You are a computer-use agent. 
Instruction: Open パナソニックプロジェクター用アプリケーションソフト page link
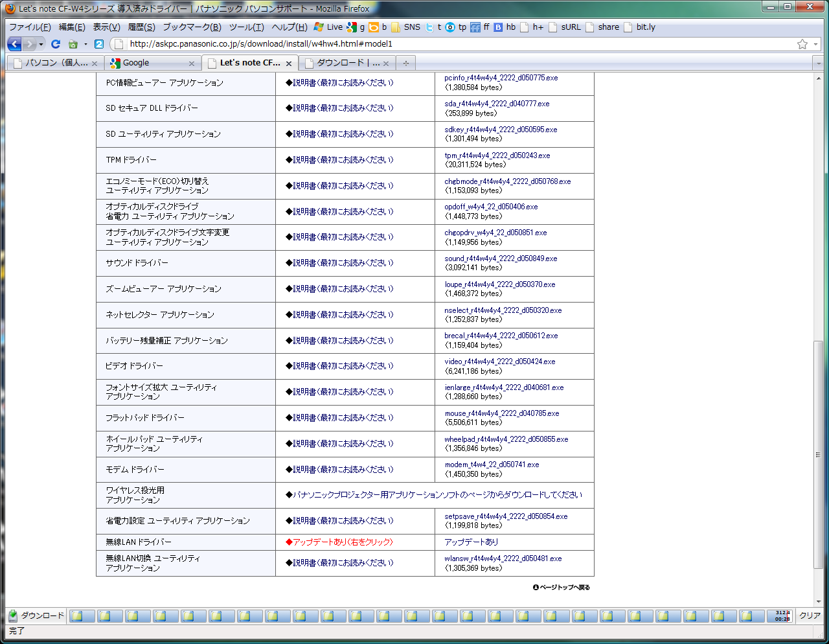[434, 495]
